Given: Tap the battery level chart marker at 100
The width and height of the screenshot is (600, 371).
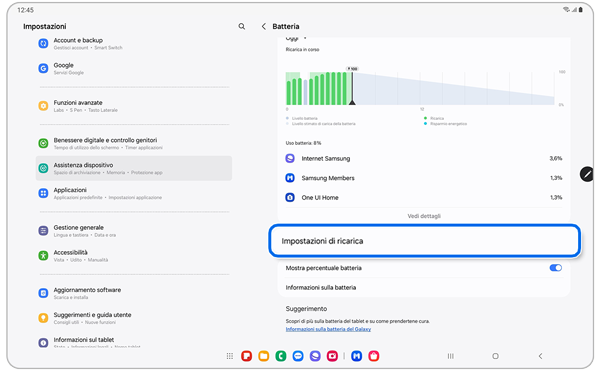Looking at the screenshot, I should click(x=352, y=69).
